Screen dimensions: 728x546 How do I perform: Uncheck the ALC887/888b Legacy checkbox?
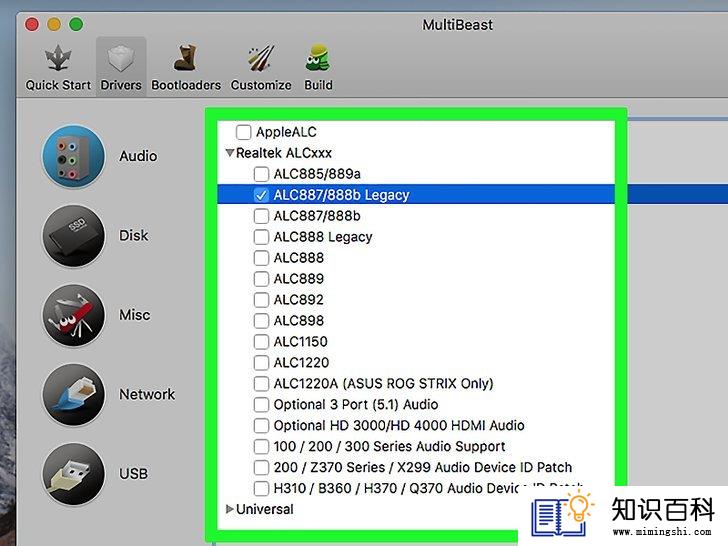click(x=261, y=195)
